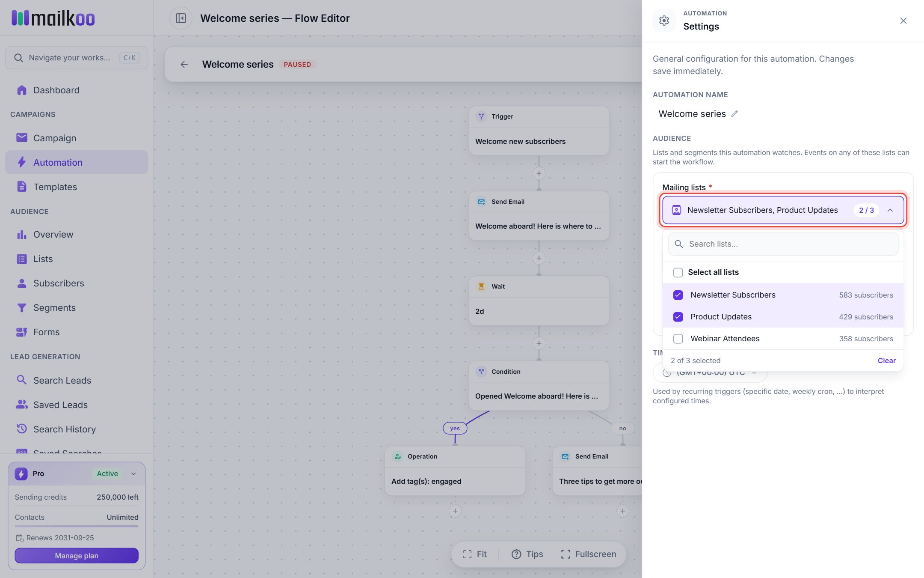Open Search History page
The height and width of the screenshot is (578, 924).
tap(77, 429)
